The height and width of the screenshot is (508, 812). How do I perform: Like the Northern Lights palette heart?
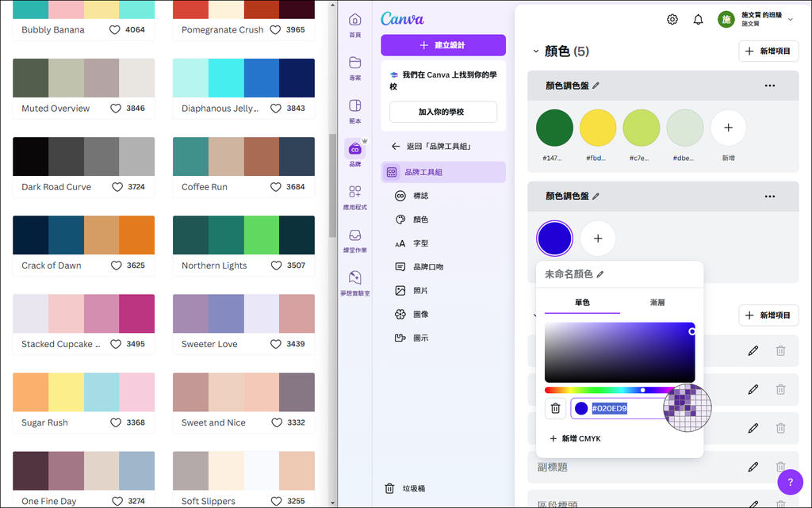[x=276, y=266]
